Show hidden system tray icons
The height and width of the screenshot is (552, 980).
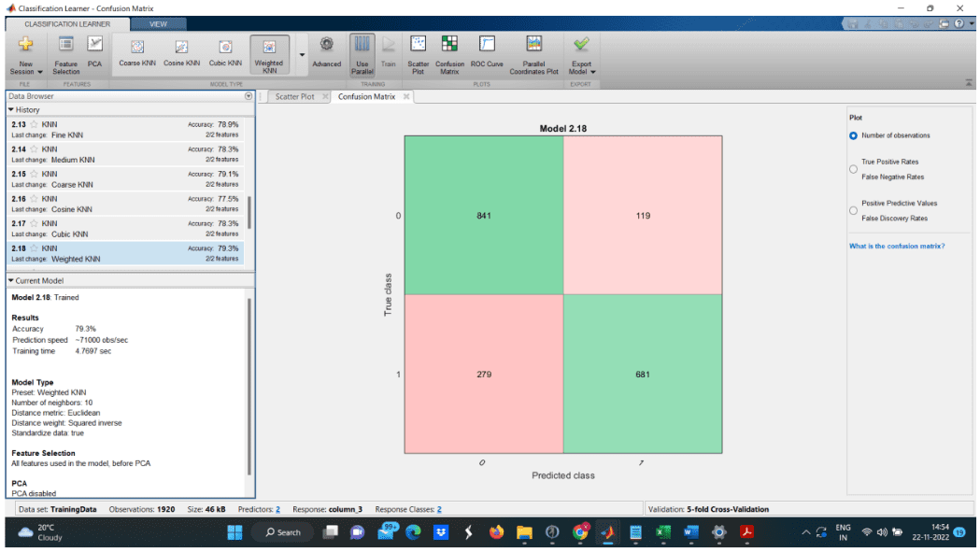pos(805,532)
